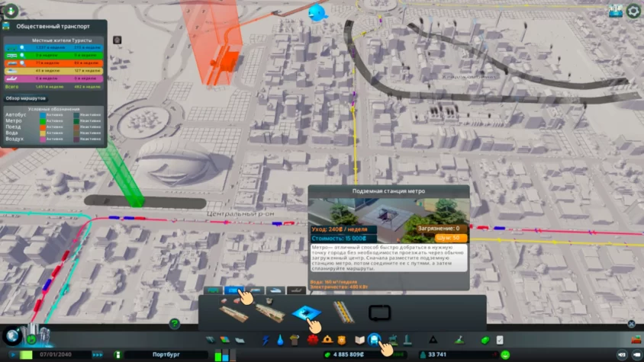Open the Monuments black triangle icon

pyautogui.click(x=433, y=340)
